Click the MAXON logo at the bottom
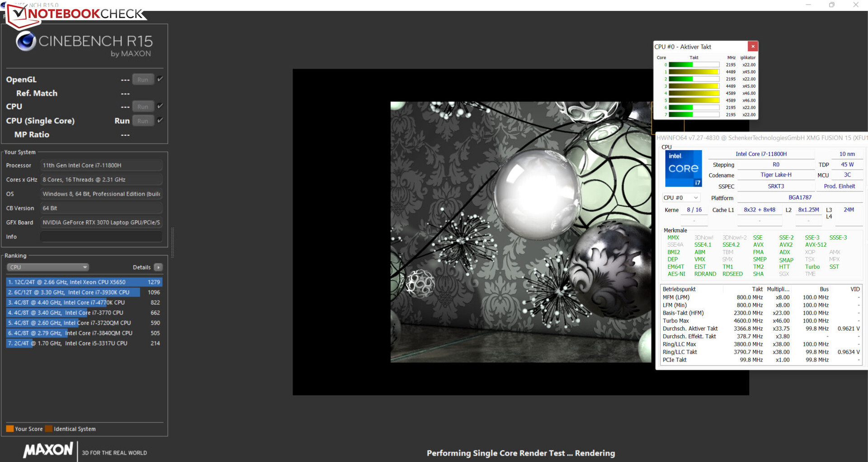868x462 pixels. point(48,450)
